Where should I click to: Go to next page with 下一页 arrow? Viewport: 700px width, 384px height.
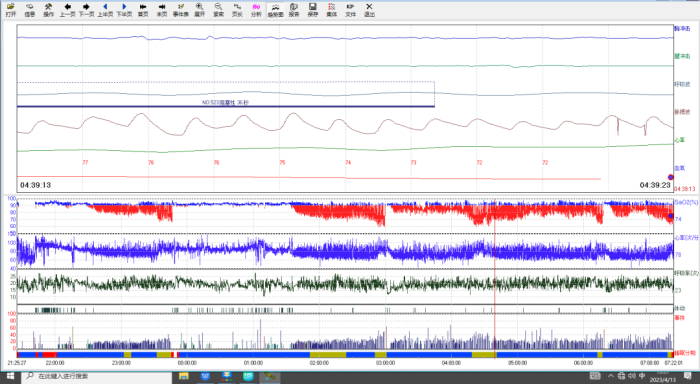point(86,10)
